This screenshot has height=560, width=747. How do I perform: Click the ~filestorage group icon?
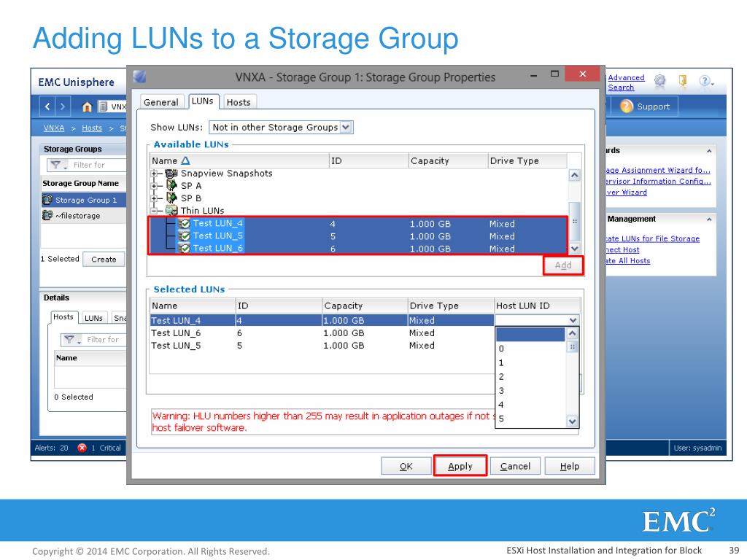click(x=47, y=215)
